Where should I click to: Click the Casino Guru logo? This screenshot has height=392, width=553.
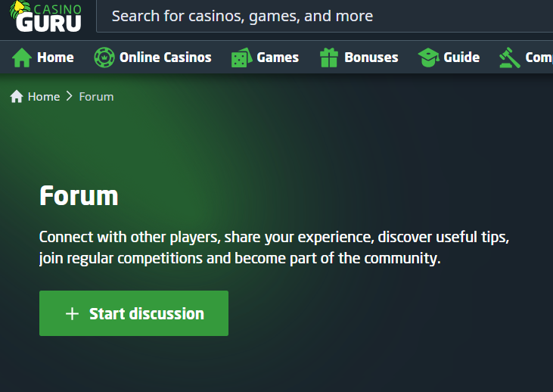(47, 17)
